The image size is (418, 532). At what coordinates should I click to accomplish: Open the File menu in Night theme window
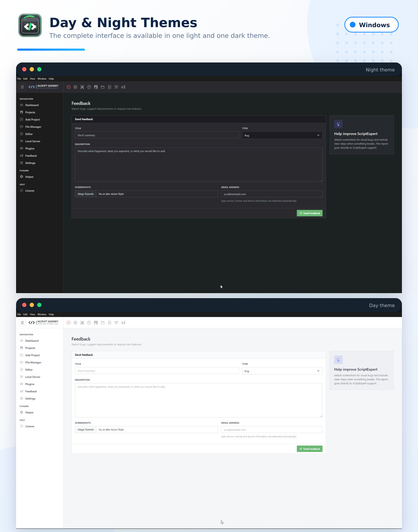coord(19,79)
